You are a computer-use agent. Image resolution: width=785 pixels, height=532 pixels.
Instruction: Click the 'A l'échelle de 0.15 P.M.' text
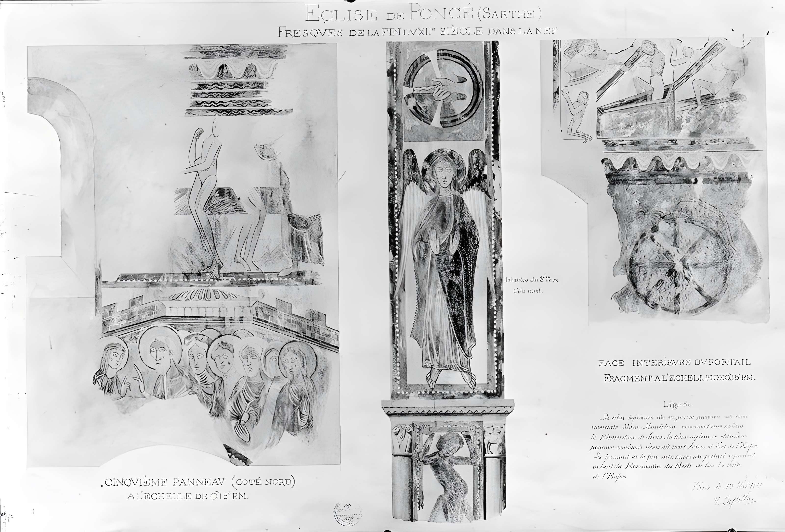click(188, 496)
